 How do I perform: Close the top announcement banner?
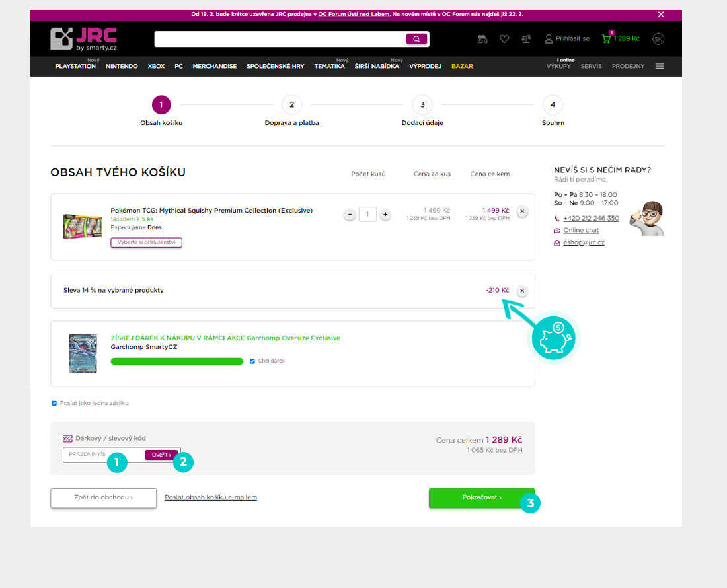click(x=661, y=15)
